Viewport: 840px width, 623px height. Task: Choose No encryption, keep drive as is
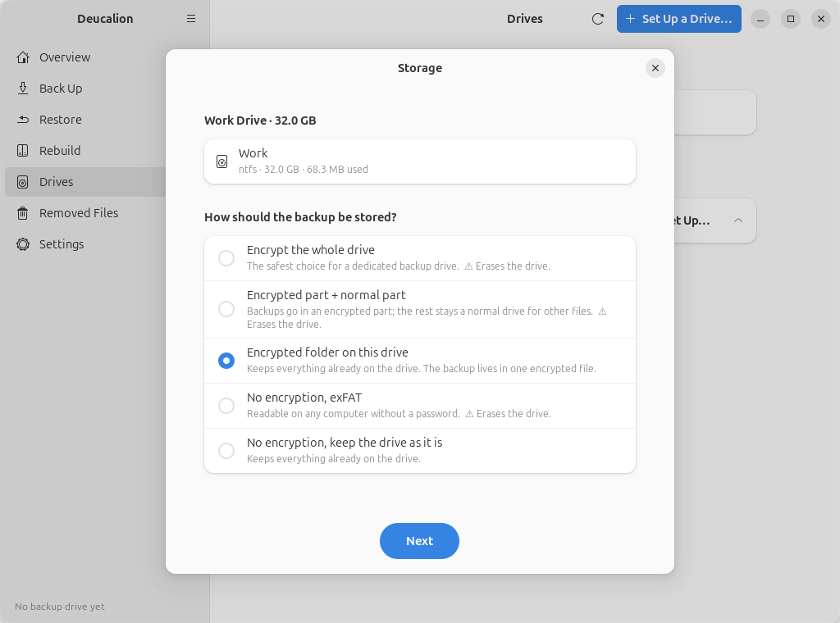420,451
